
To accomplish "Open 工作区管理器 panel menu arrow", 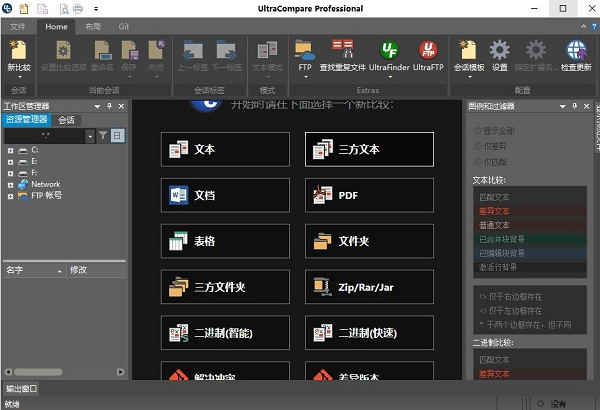I will [97, 106].
